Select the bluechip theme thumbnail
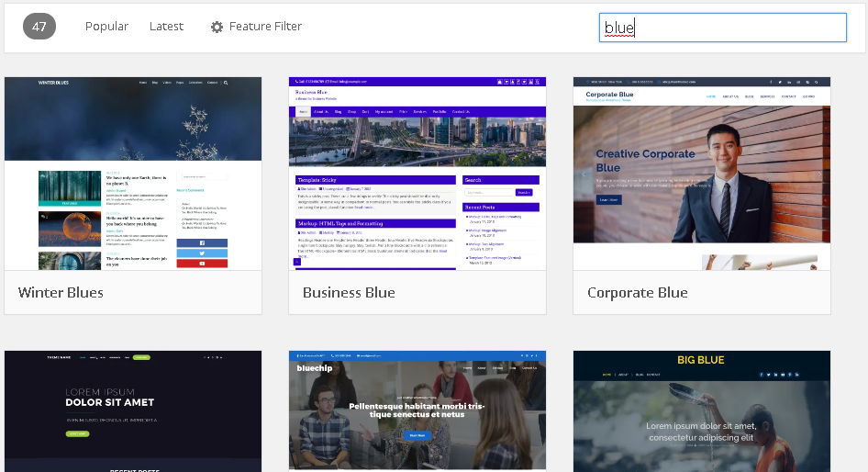 417,411
